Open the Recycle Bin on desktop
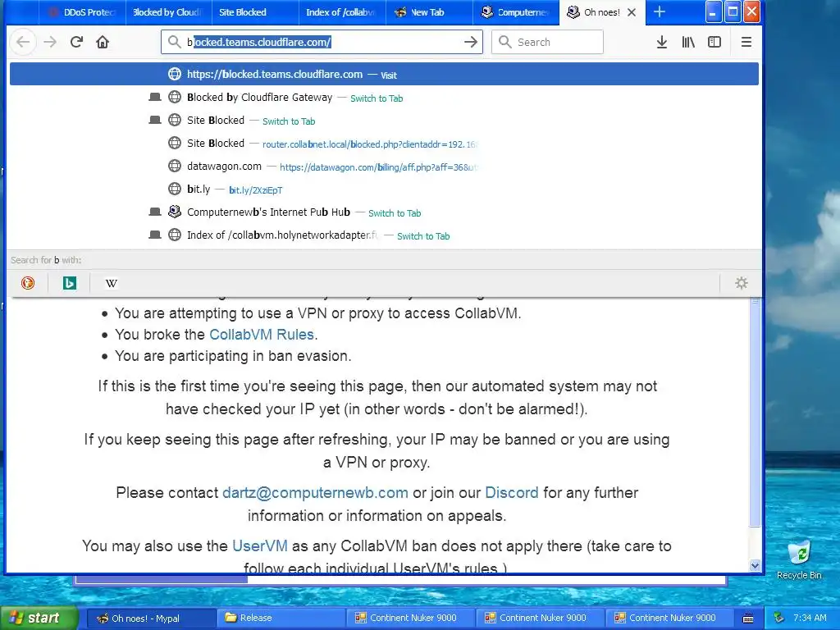Screen dimensions: 840x630 click(x=799, y=559)
